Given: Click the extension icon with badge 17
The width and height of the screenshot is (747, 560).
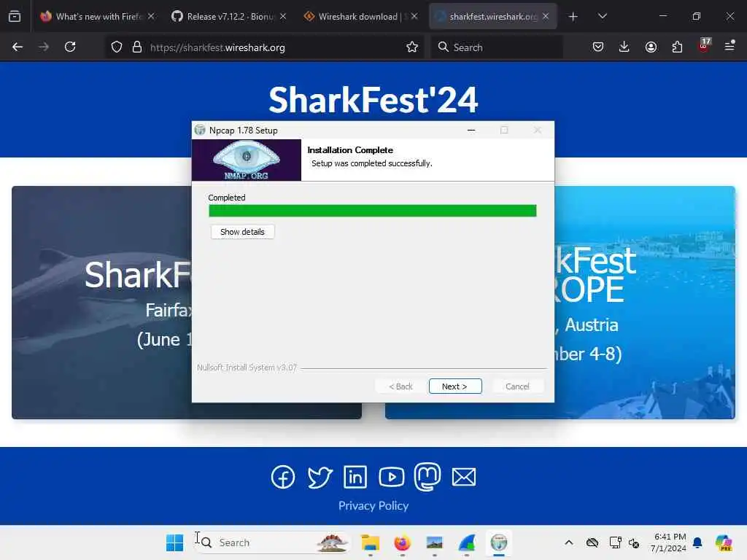Looking at the screenshot, I should [x=704, y=46].
